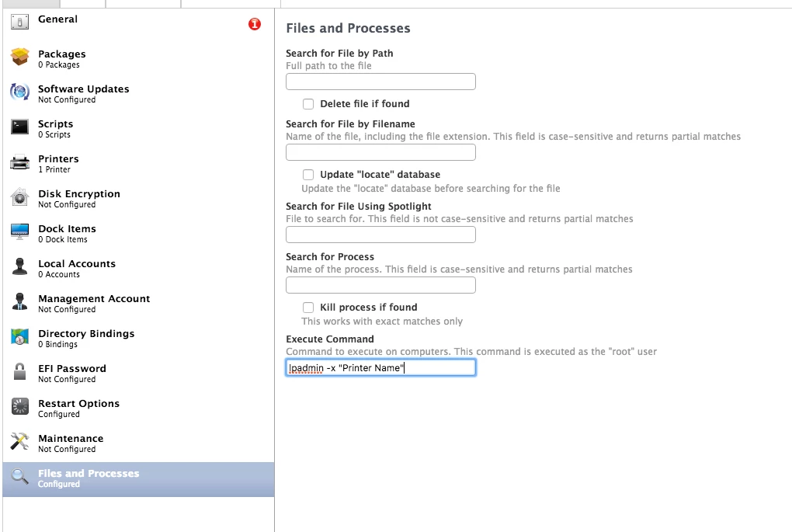Click the "Files and Processes" heading text
The image size is (792, 532).
tap(348, 28)
